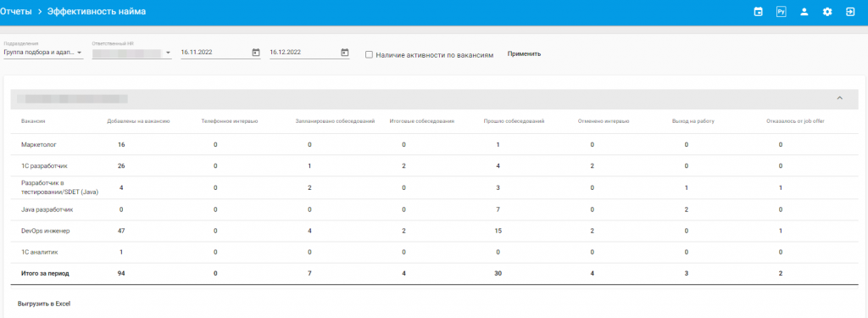Select the "DevOps инженер" vacancy row
The image size is (868, 318).
pyautogui.click(x=434, y=231)
